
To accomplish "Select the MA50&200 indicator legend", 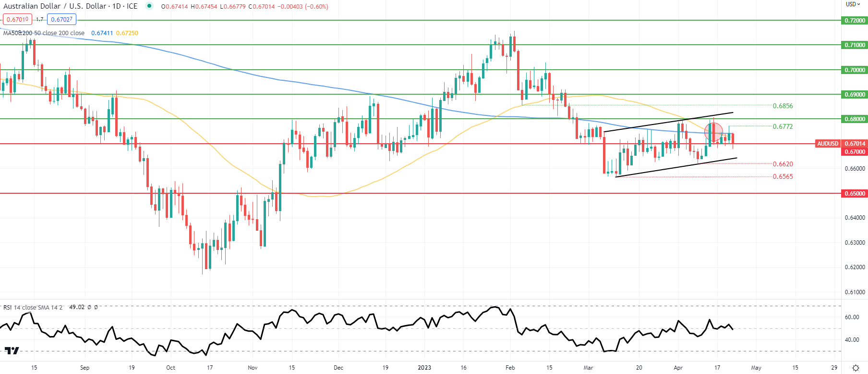I will 44,33.
